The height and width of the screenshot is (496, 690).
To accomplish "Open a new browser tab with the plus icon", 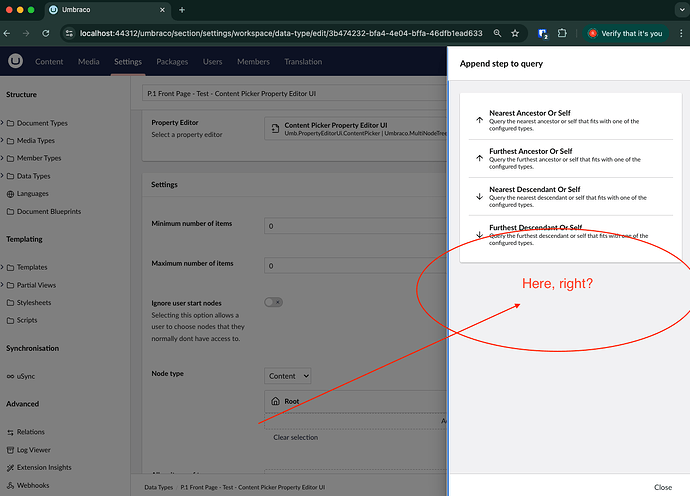I will coord(182,10).
